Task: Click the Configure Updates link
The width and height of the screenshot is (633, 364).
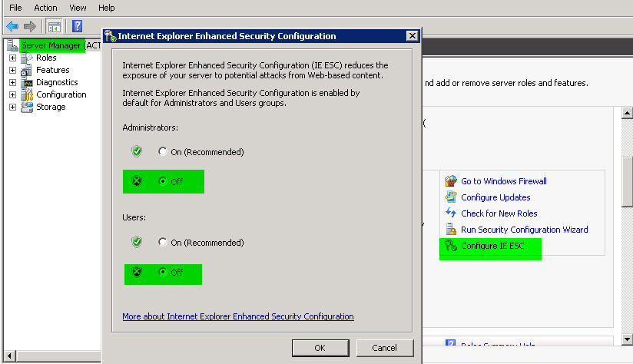Action: coord(495,197)
